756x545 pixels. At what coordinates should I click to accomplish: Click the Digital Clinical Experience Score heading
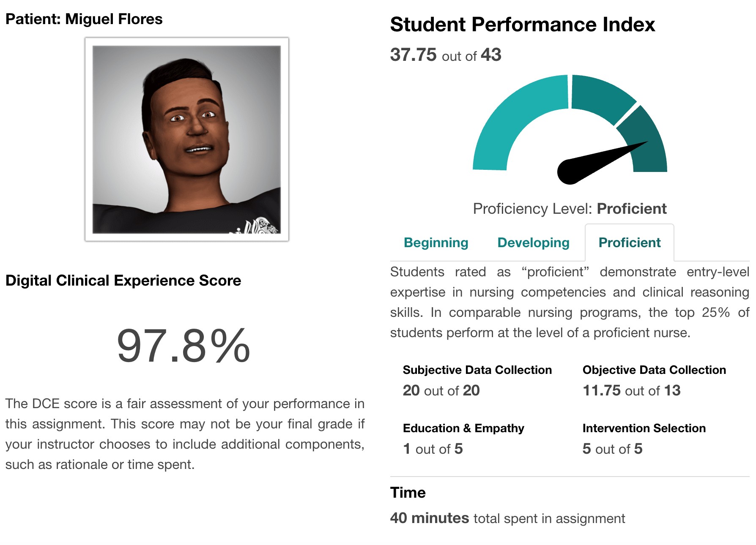pos(123,281)
